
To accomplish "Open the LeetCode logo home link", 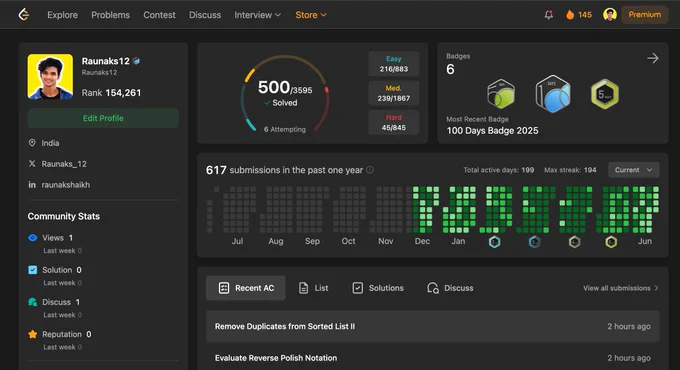I will tap(24, 15).
